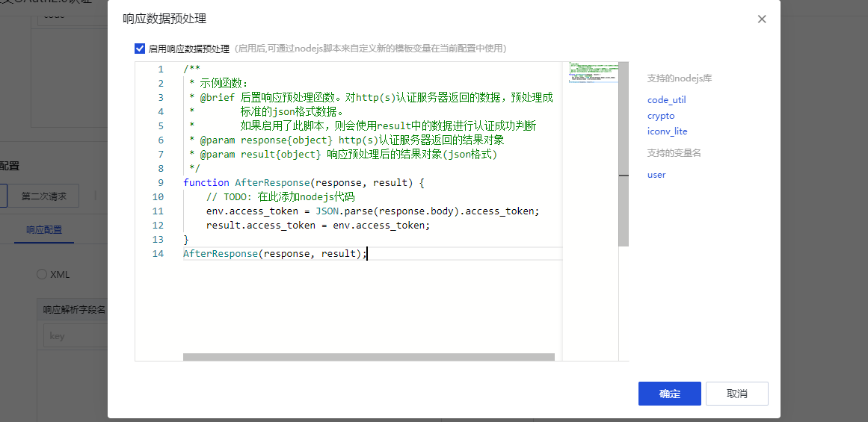Click the editor's horizontal scrollbar
The image size is (868, 422).
coord(369,357)
